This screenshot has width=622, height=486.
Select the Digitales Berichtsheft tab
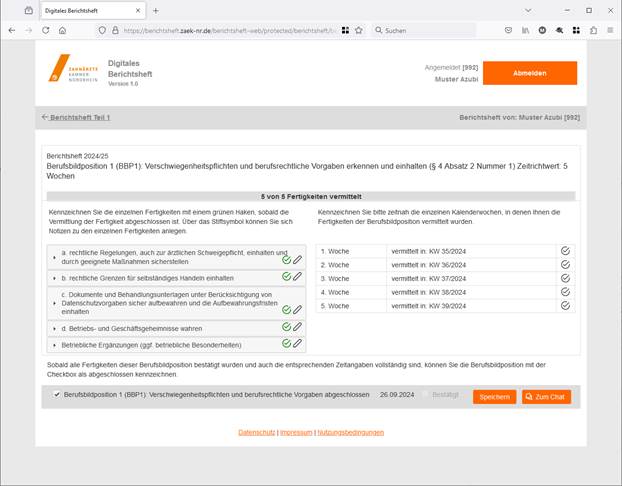(93, 11)
